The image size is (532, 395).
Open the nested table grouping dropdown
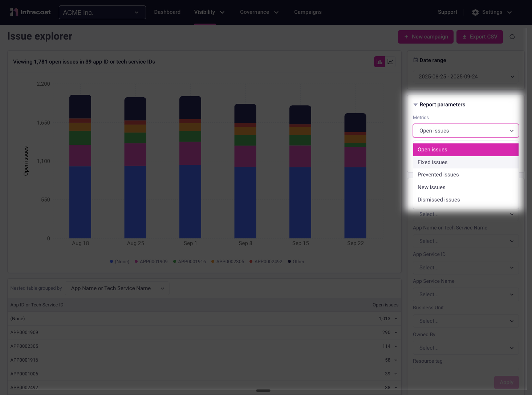pos(117,288)
